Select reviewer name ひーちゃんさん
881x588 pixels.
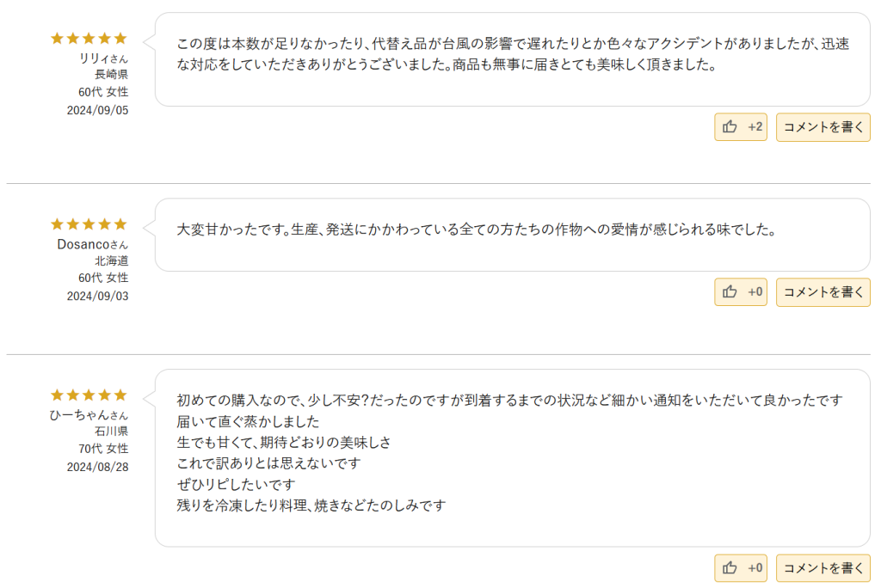tap(89, 415)
